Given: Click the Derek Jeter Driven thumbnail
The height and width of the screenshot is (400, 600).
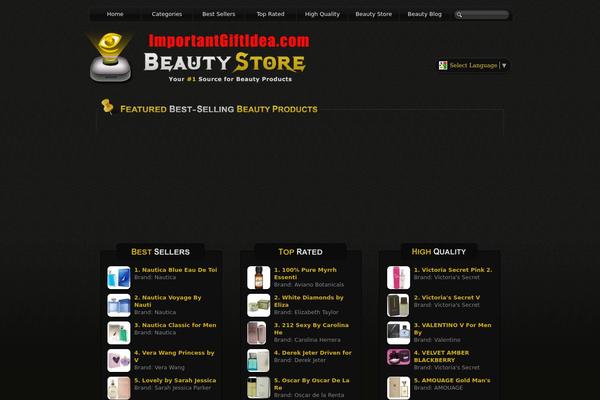Looking at the screenshot, I should click(x=258, y=360).
